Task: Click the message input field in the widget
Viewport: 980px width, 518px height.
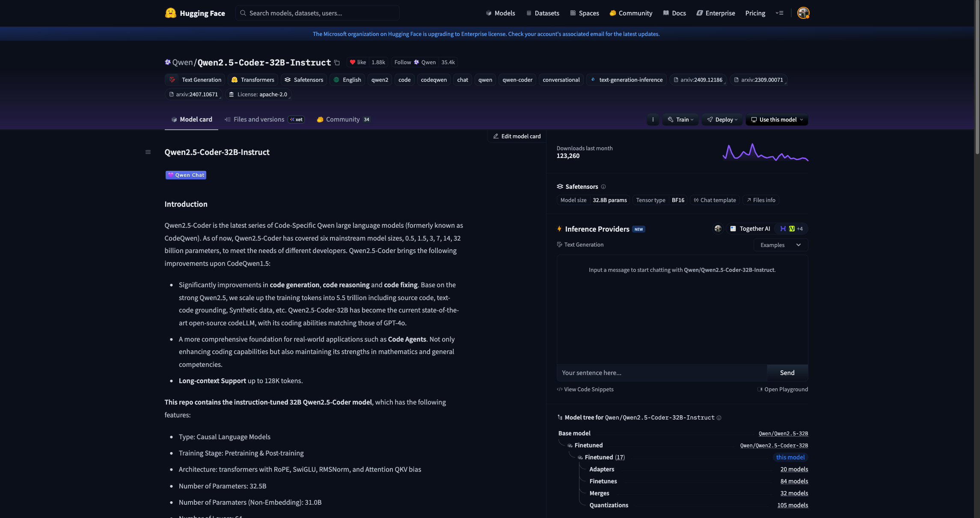Action: (x=663, y=373)
